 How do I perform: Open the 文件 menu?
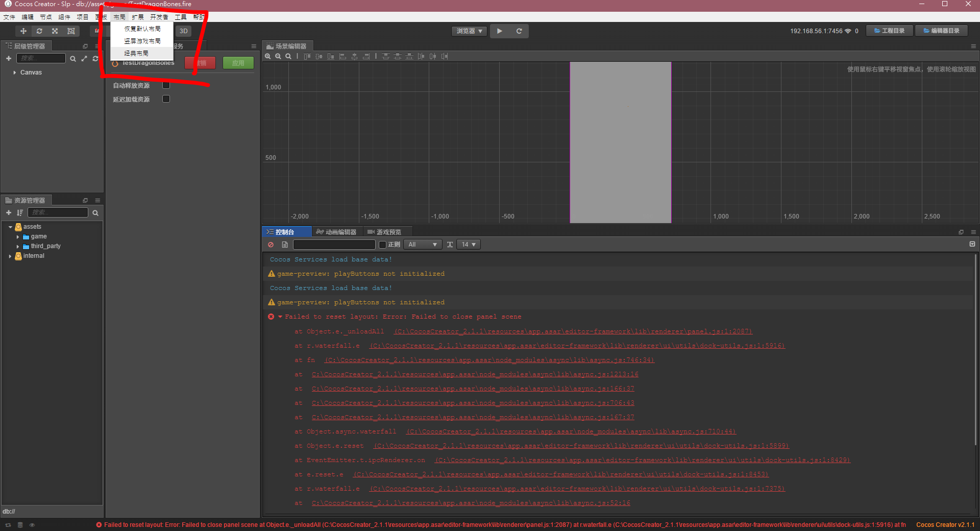point(9,17)
